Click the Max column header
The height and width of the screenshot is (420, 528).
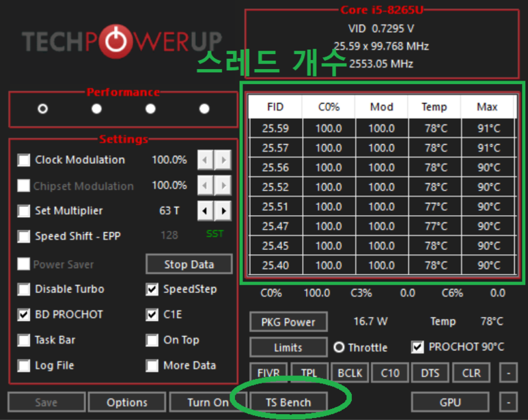tap(487, 107)
